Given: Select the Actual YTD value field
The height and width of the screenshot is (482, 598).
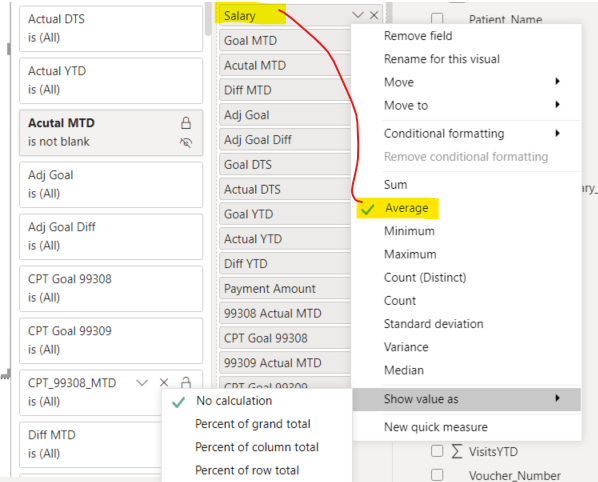Looking at the screenshot, I should coord(285,239).
